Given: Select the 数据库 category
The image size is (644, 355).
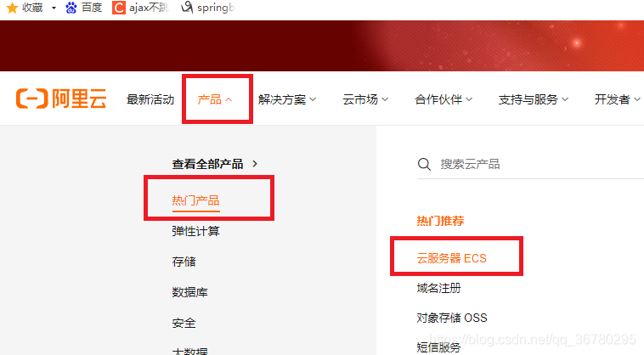Looking at the screenshot, I should pyautogui.click(x=189, y=292).
